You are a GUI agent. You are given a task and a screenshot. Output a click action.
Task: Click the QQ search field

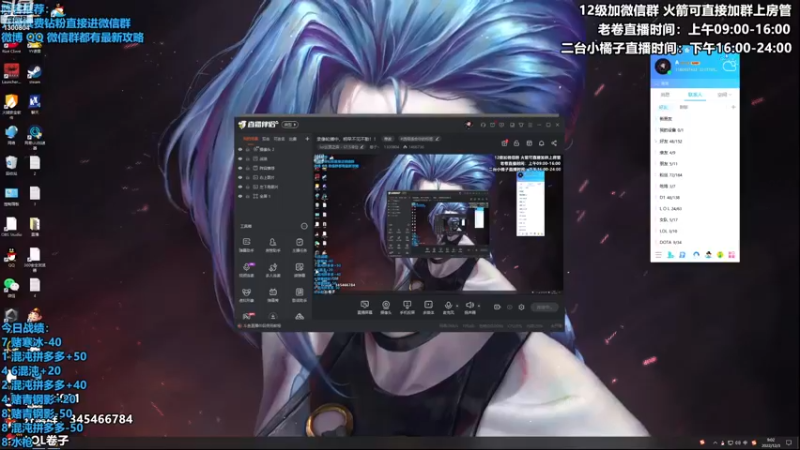[x=695, y=83]
